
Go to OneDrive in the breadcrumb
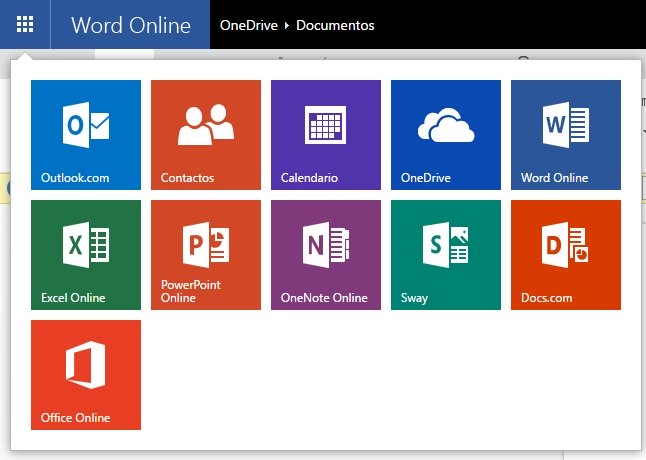(249, 25)
